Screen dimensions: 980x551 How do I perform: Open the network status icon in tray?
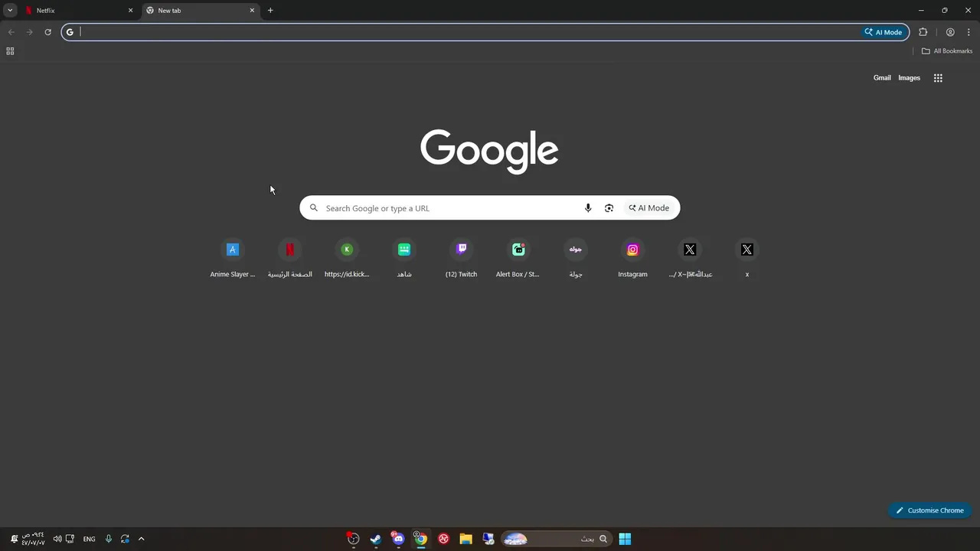(70, 539)
